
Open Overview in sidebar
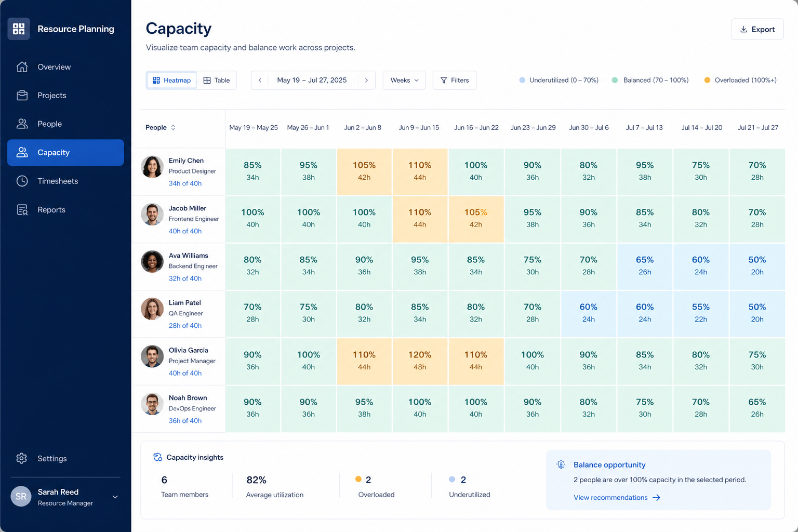pyautogui.click(x=65, y=67)
